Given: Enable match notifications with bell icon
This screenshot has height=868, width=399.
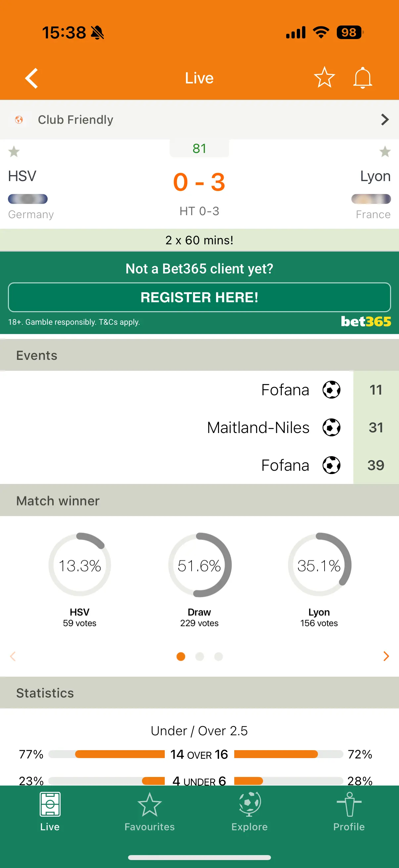Looking at the screenshot, I should coord(362,77).
